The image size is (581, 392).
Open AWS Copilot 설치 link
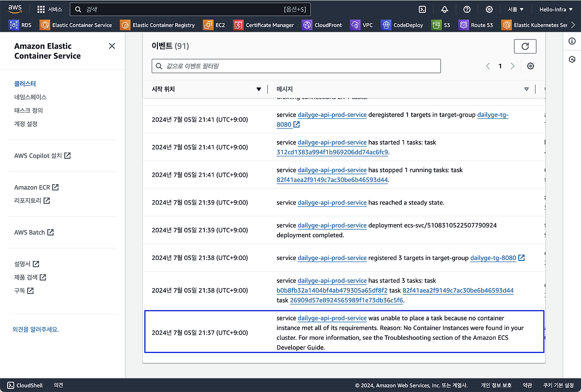[42, 156]
